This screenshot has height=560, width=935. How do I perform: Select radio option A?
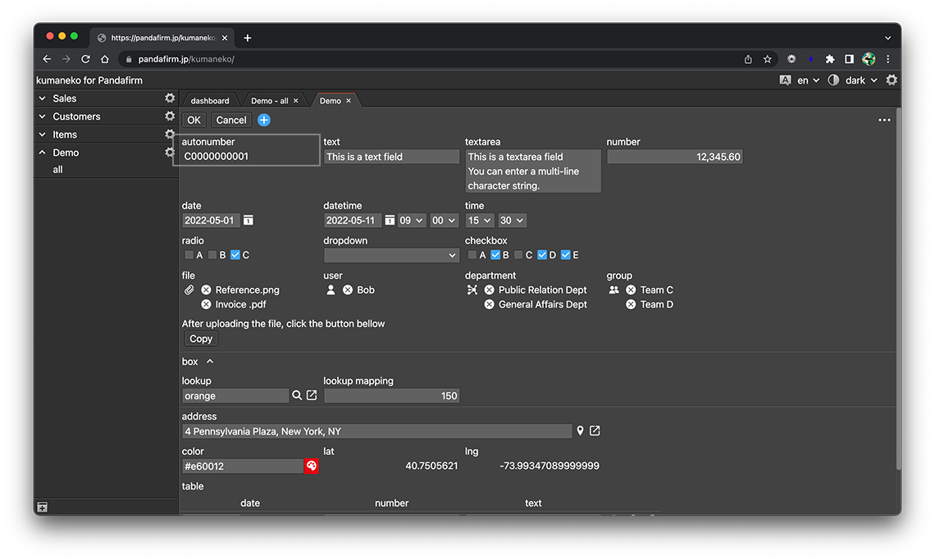pyautogui.click(x=189, y=256)
